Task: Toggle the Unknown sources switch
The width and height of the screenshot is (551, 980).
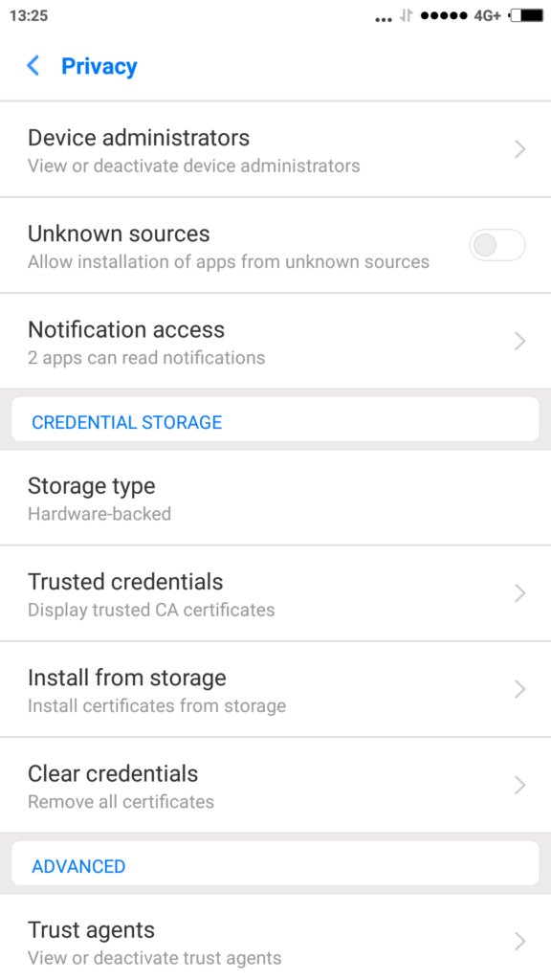Action: (497, 245)
